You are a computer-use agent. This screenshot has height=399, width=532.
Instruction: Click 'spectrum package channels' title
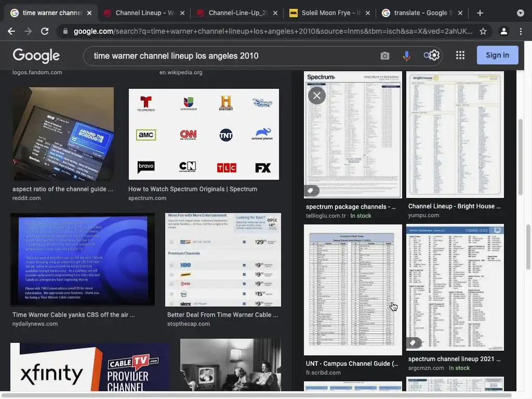(351, 207)
